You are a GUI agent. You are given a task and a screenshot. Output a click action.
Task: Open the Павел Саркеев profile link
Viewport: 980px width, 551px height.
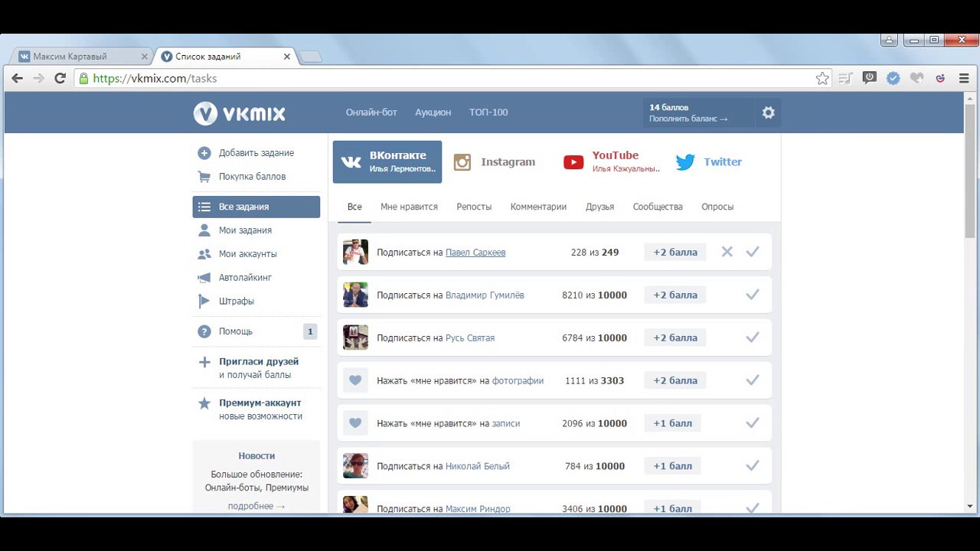[475, 253]
